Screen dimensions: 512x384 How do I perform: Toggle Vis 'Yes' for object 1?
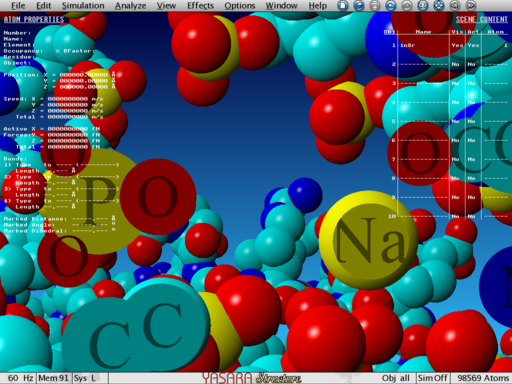[457, 45]
